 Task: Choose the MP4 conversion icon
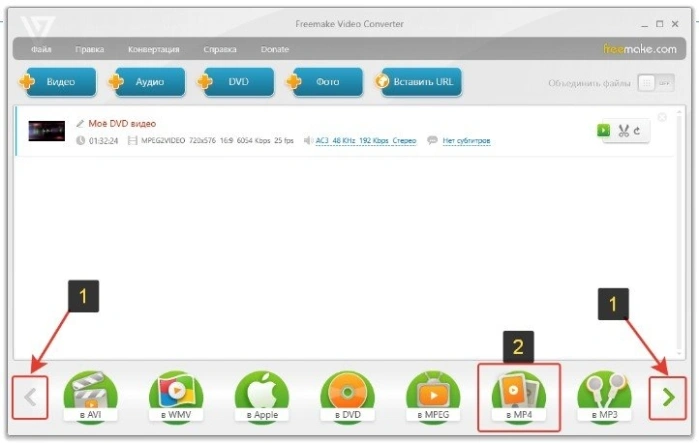point(518,397)
